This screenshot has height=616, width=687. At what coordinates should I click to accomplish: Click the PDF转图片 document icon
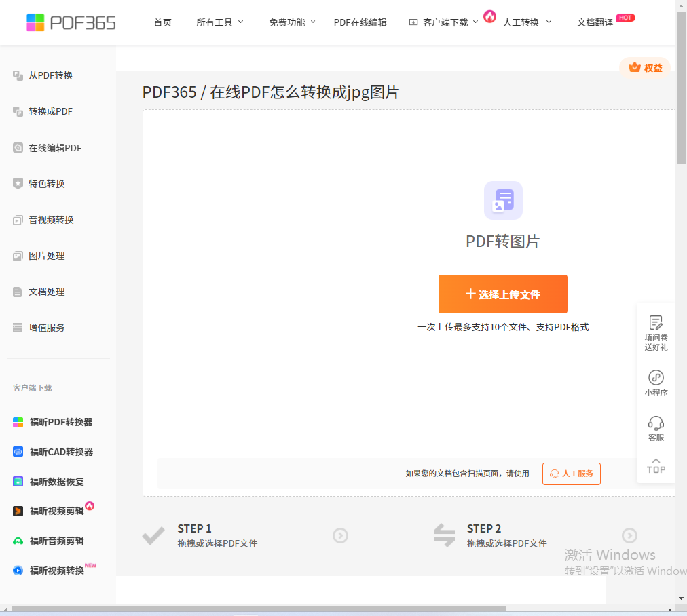(x=503, y=201)
